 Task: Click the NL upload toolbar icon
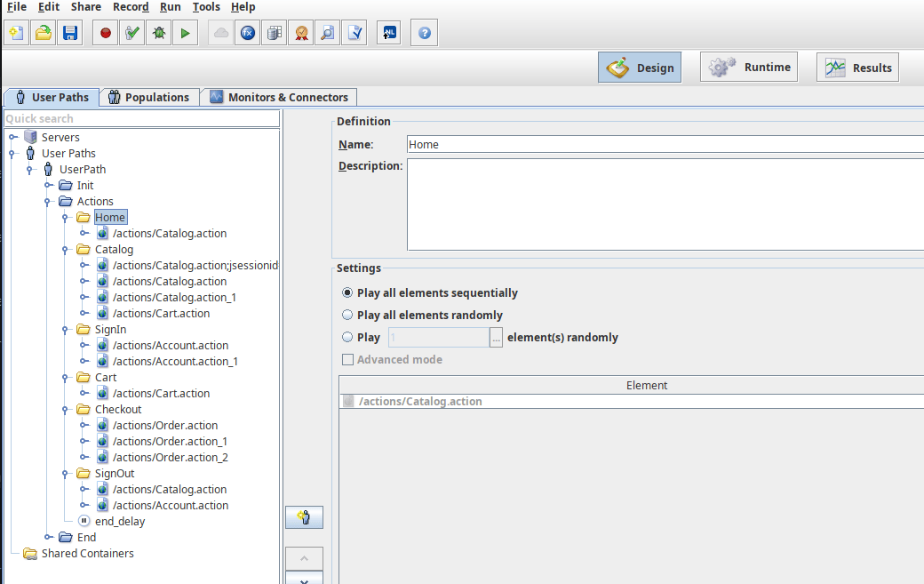pyautogui.click(x=389, y=33)
